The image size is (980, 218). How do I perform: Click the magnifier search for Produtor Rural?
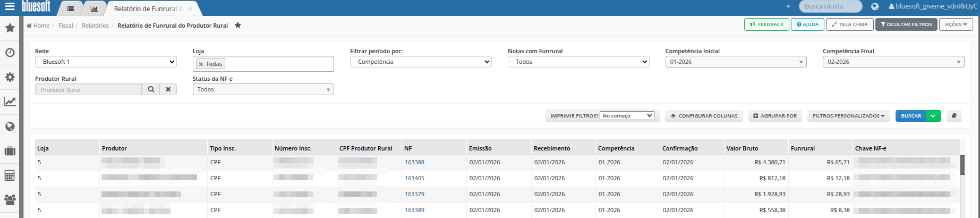[151, 89]
